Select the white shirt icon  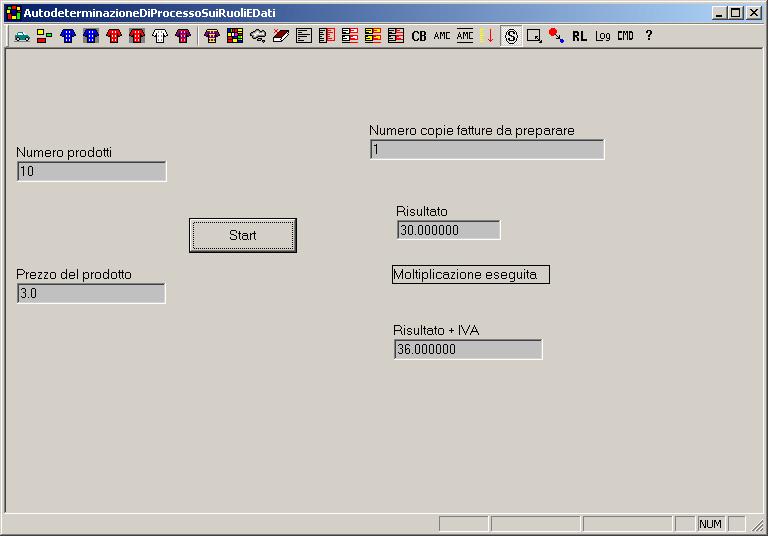tap(160, 36)
